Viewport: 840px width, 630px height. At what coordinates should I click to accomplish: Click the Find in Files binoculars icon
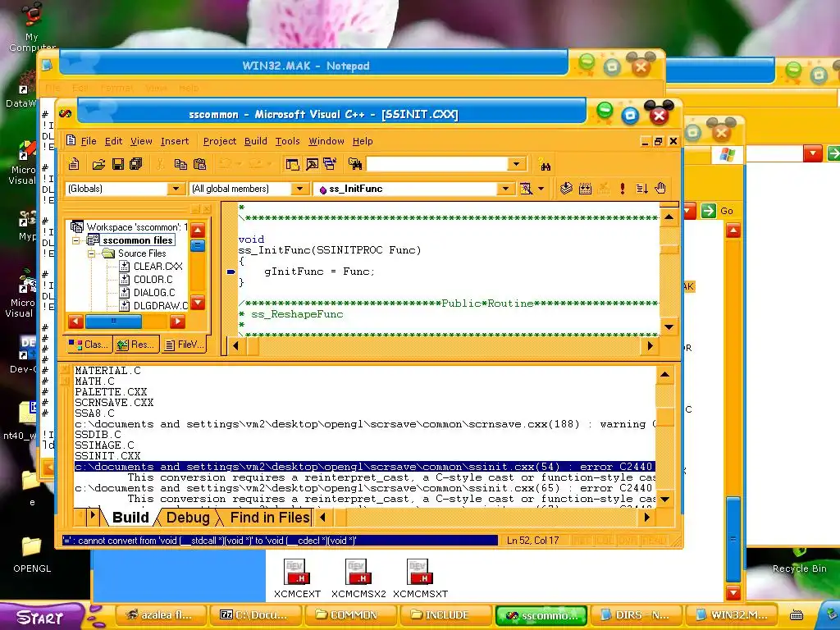pos(354,164)
